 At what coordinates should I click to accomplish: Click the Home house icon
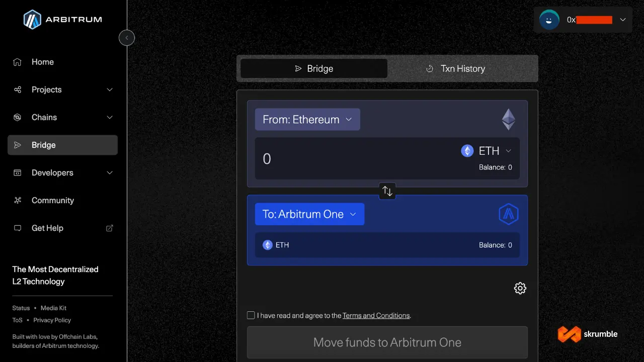tap(18, 62)
